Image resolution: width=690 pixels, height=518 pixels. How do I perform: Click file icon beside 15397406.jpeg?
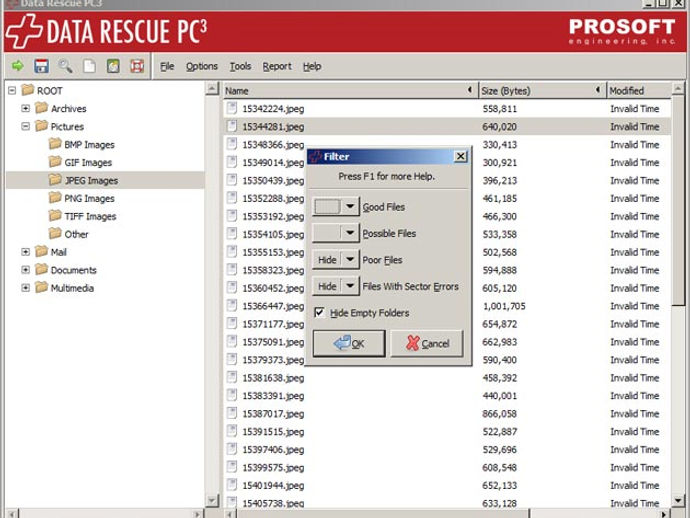click(231, 449)
